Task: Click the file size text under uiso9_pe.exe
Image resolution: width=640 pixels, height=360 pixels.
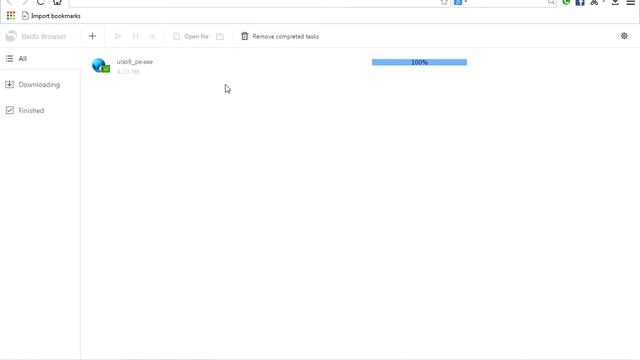Action: coord(129,72)
